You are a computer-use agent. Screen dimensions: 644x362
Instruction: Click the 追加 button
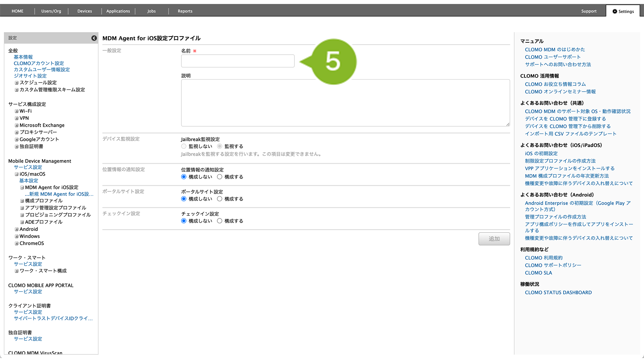point(494,239)
